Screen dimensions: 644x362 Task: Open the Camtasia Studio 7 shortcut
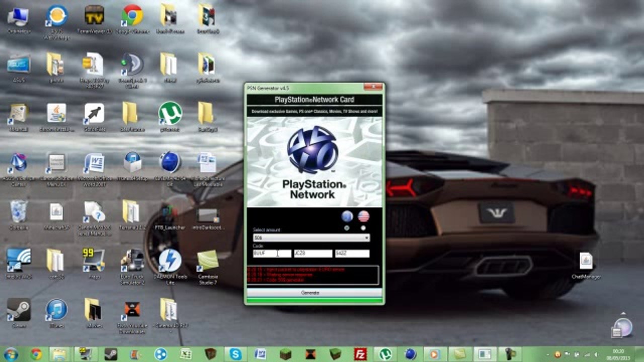208,266
